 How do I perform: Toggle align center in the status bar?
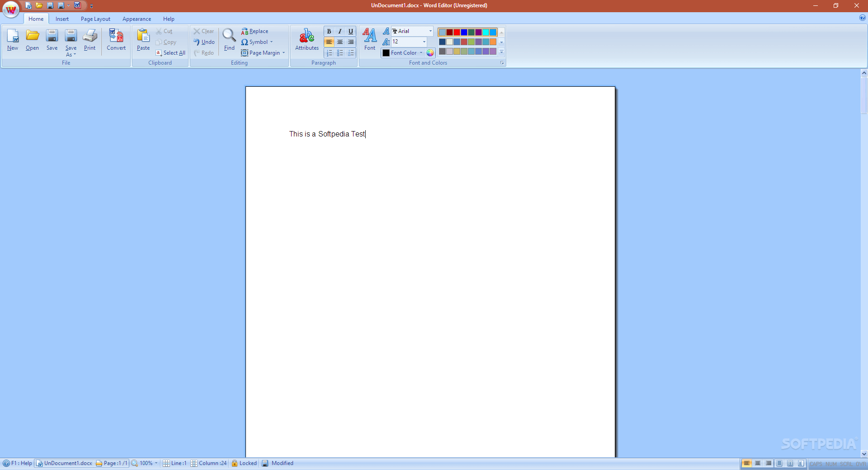(758, 463)
